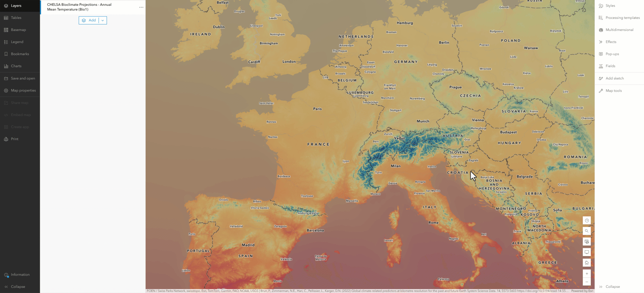The width and height of the screenshot is (644, 293).
Task: Switch to the Tables panel
Action: 16,18
